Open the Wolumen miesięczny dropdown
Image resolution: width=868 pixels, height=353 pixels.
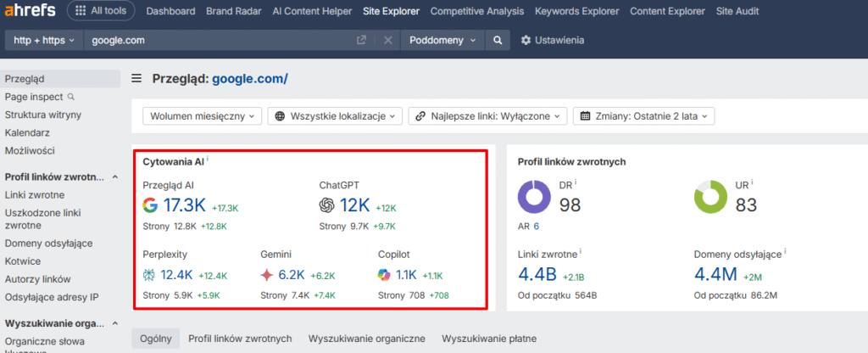point(202,116)
